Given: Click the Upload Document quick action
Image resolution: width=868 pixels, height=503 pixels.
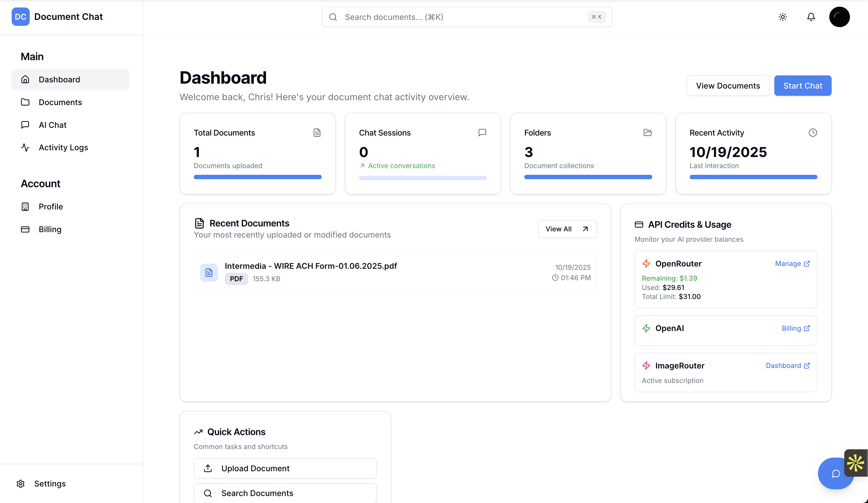Looking at the screenshot, I should (285, 468).
